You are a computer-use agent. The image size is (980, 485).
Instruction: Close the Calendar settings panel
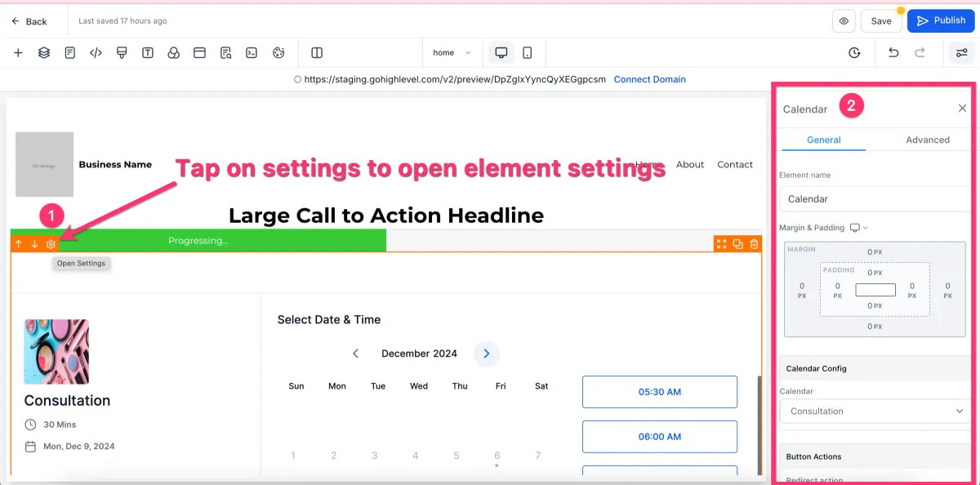pyautogui.click(x=962, y=109)
